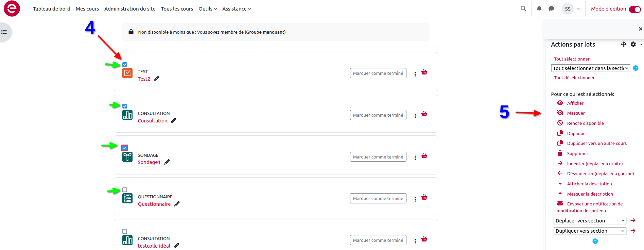Click help icon beside Tout sélectionner dropdown
This screenshot has width=644, height=250.
(636, 68)
